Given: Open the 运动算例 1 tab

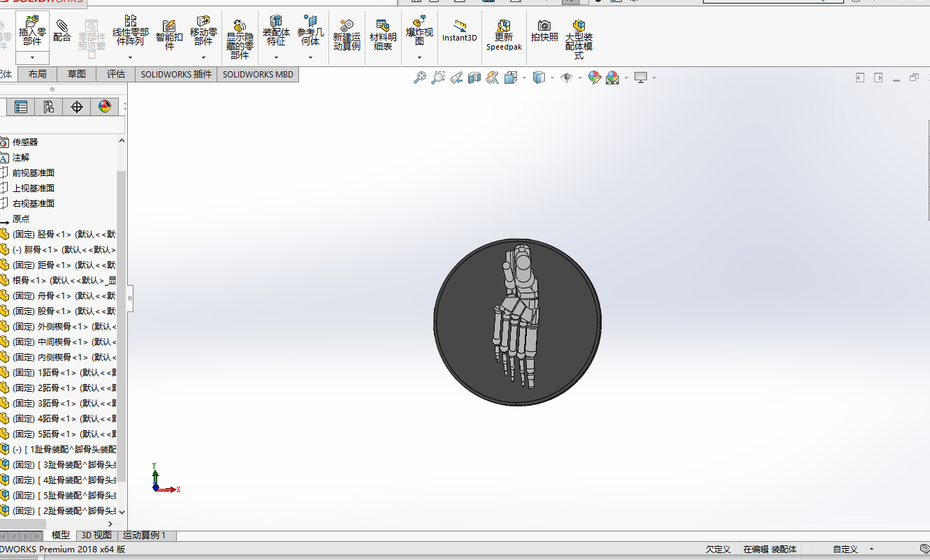Looking at the screenshot, I should click(145, 536).
